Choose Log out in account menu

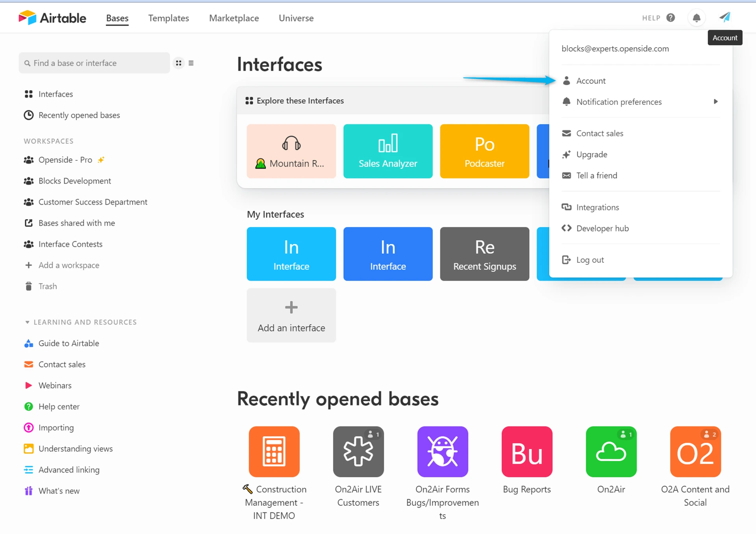point(589,260)
